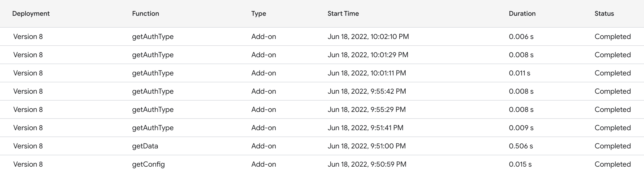Click the Duration column header
644x173 pixels.
[522, 14]
